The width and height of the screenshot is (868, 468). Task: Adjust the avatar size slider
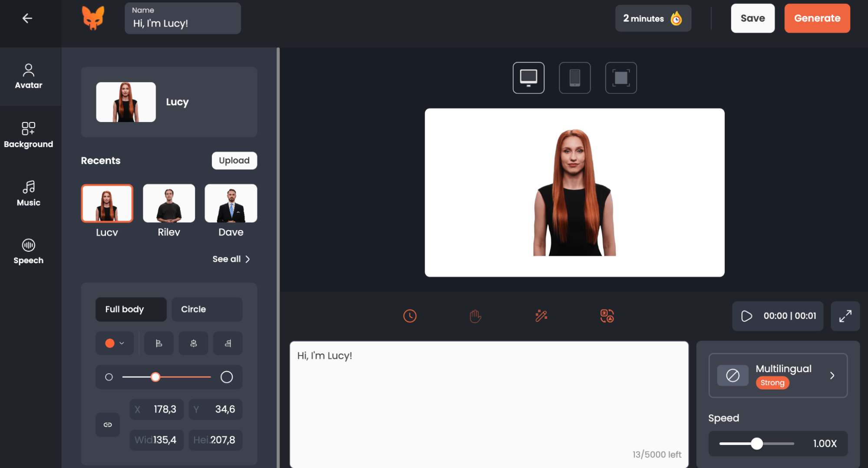[155, 377]
